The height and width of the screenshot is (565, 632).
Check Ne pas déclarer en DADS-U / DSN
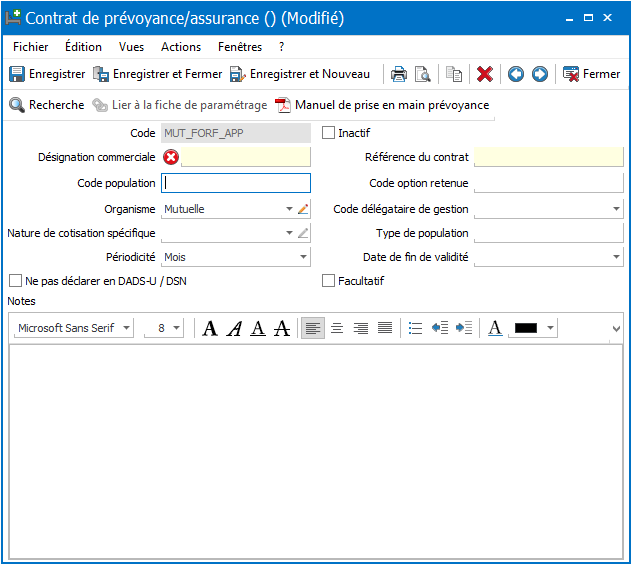pyautogui.click(x=15, y=281)
